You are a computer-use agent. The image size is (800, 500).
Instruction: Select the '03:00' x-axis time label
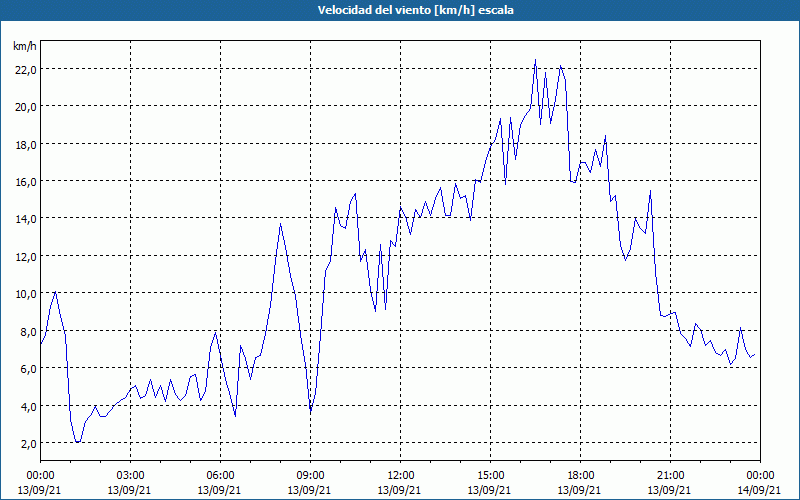131,476
